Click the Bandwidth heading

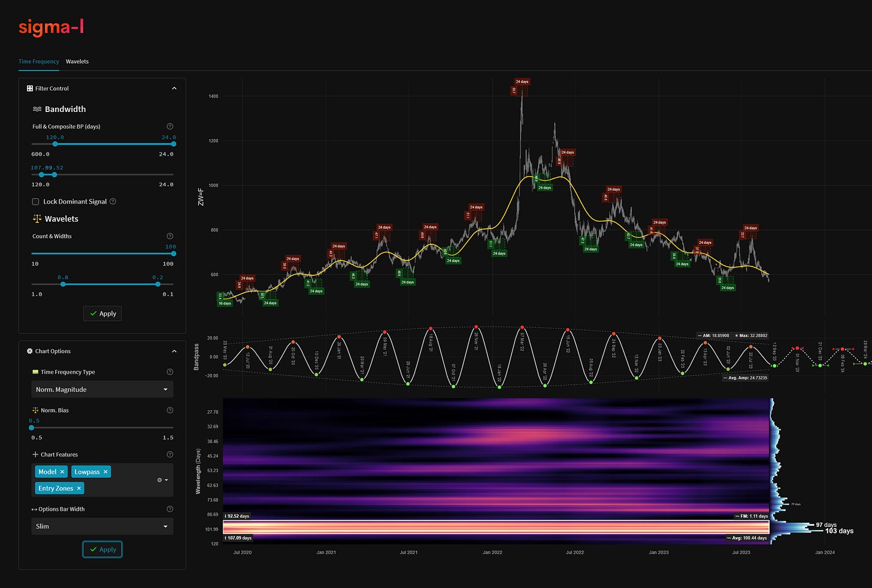65,109
